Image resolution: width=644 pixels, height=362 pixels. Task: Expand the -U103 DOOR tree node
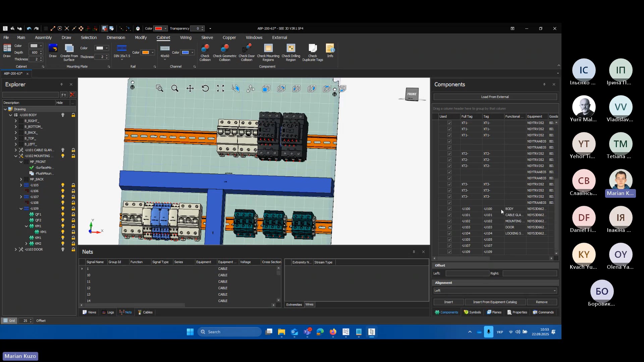click(16, 249)
